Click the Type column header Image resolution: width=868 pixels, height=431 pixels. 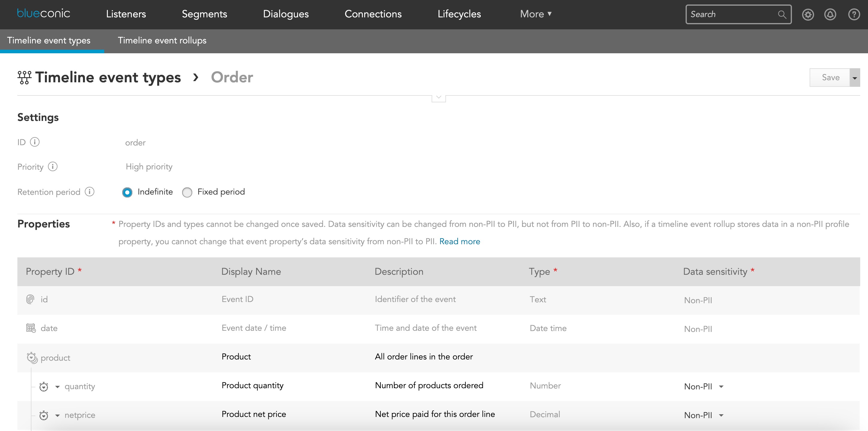pos(543,271)
